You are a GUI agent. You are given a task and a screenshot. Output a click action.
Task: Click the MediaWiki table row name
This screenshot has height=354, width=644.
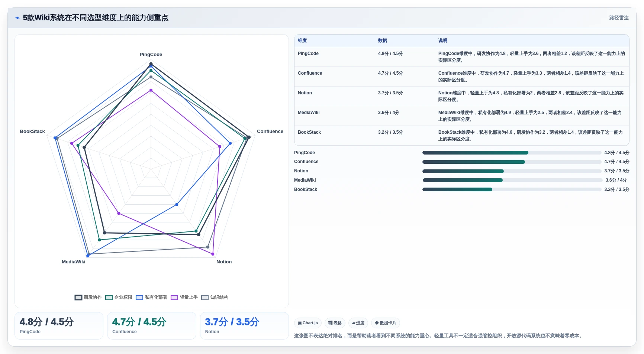(x=309, y=113)
